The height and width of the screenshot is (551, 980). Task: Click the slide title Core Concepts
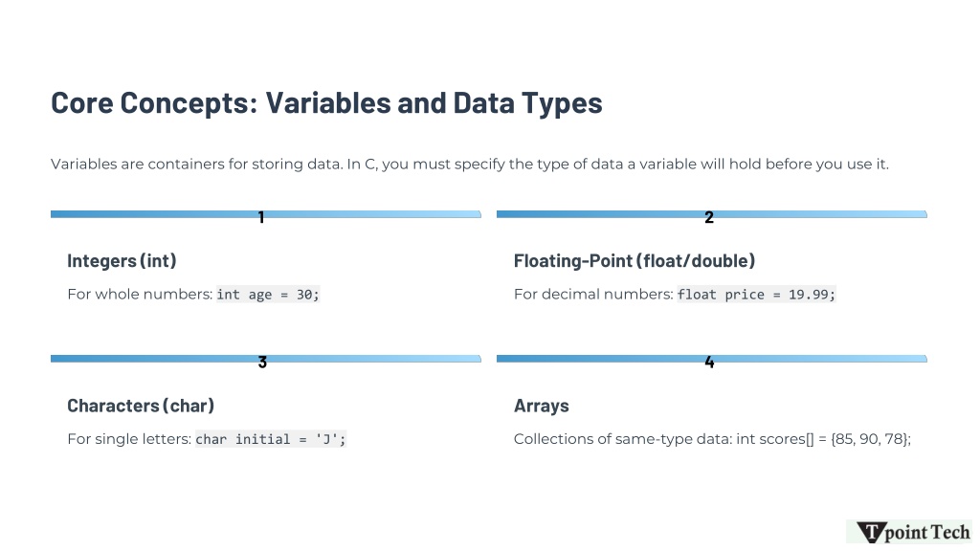tap(326, 103)
